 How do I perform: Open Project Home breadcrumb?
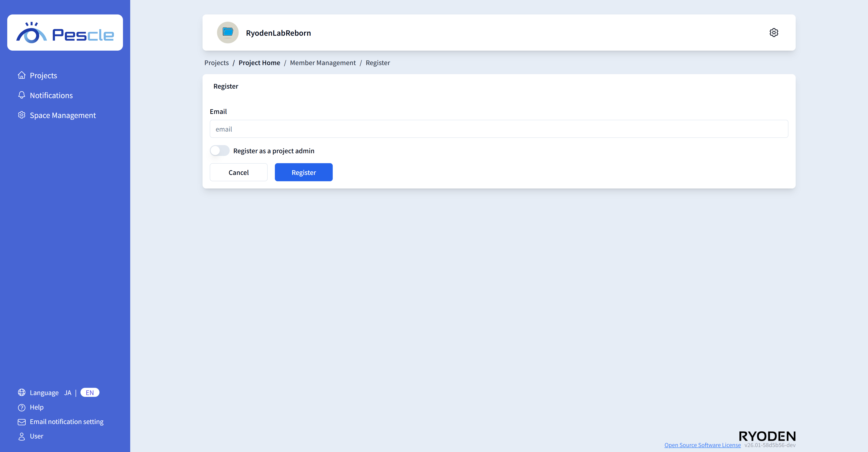point(259,63)
